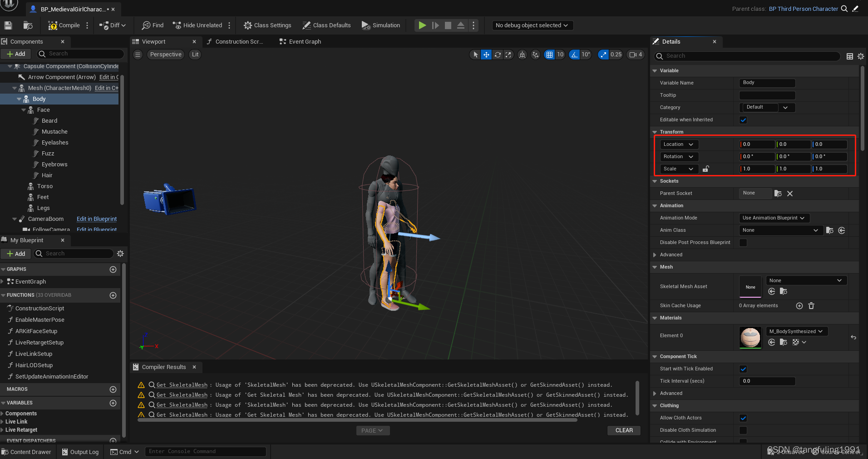
Task: Collapse the Body component tree node
Action: [x=19, y=99]
